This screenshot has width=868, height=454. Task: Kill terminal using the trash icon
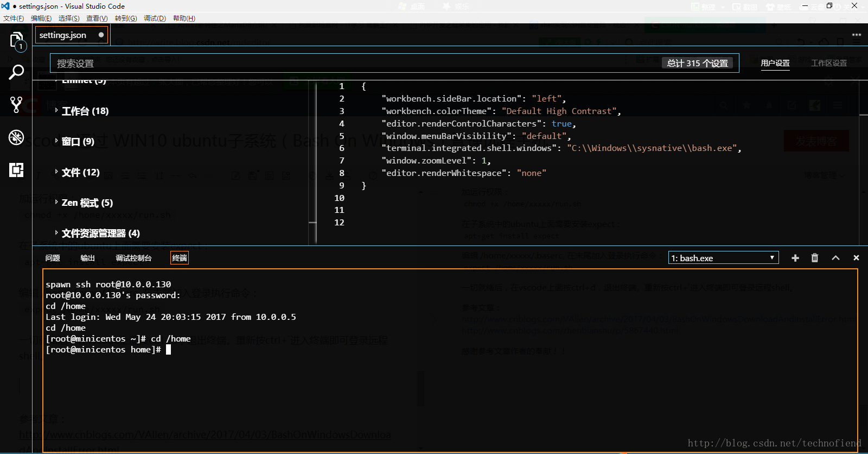coord(815,258)
